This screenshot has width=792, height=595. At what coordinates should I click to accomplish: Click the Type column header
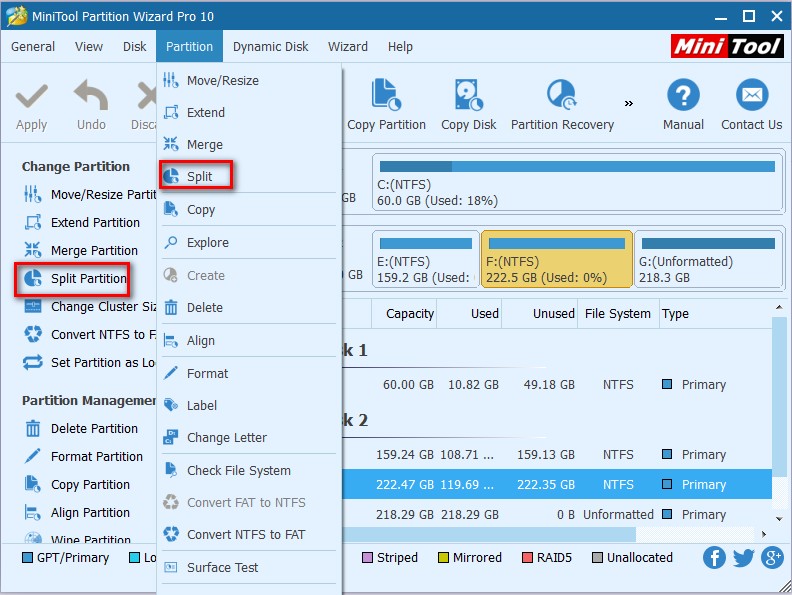click(715, 314)
